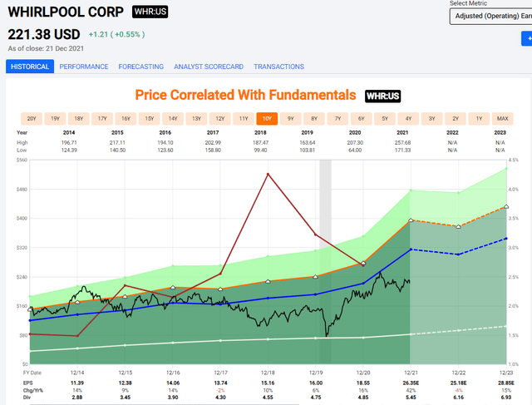Click the Price Correlated With Fundamentals title
The height and width of the screenshot is (405, 532).
point(246,95)
